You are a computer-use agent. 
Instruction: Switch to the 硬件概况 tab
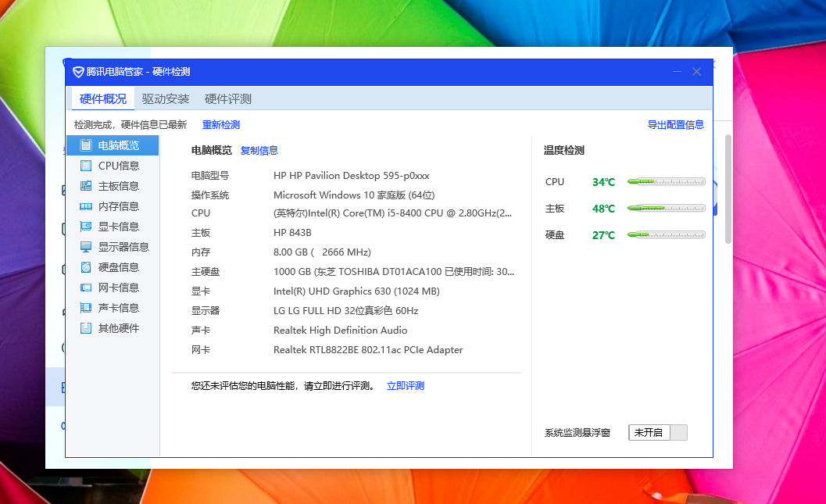103,99
